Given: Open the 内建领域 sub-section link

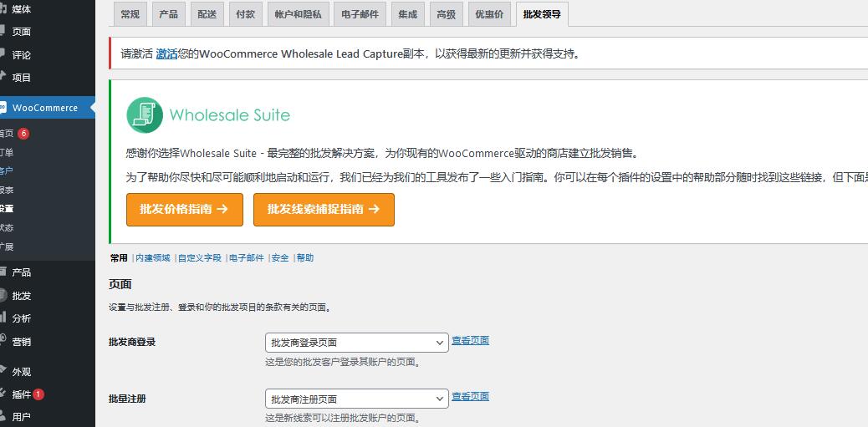Looking at the screenshot, I should pyautogui.click(x=153, y=257).
